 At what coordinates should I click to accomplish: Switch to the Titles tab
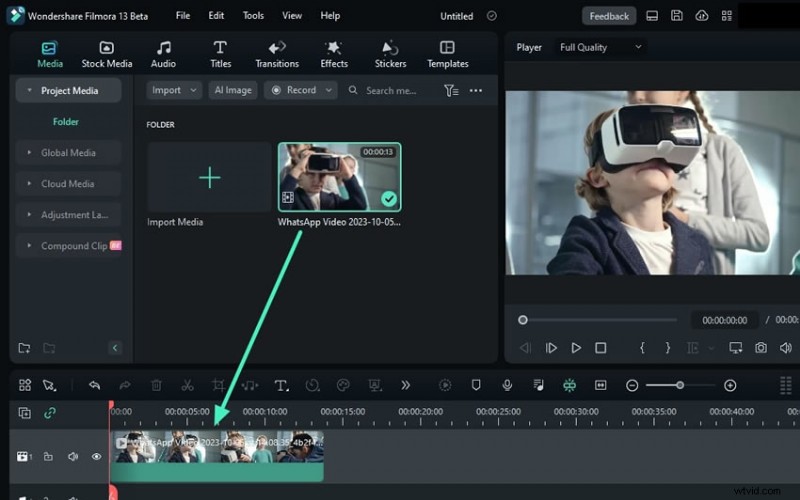click(x=220, y=55)
